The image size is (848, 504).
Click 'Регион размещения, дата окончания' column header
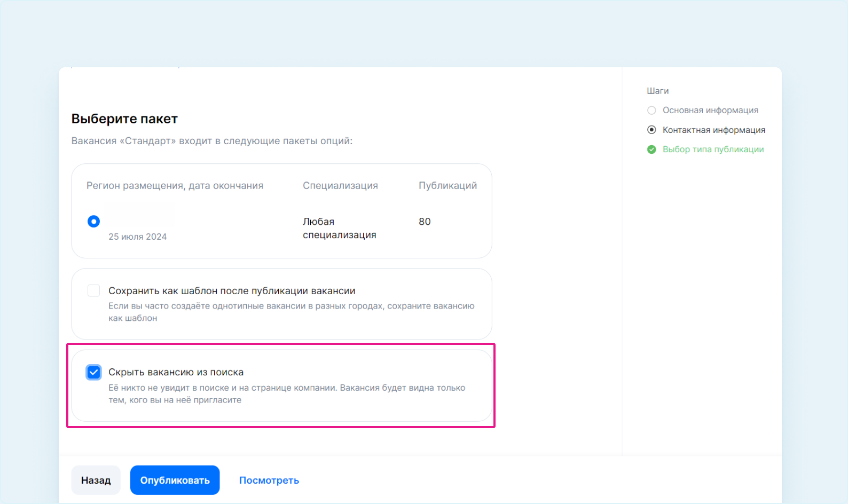(175, 186)
